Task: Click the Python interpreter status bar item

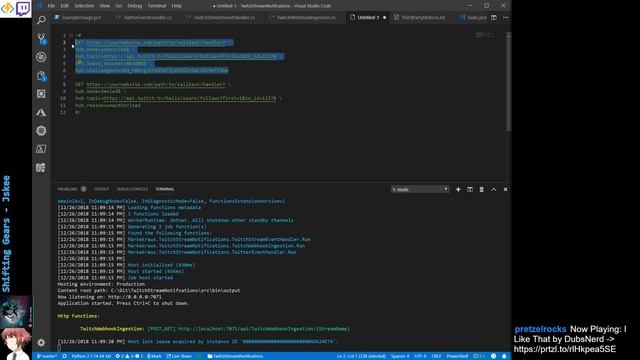Action: click(91, 356)
